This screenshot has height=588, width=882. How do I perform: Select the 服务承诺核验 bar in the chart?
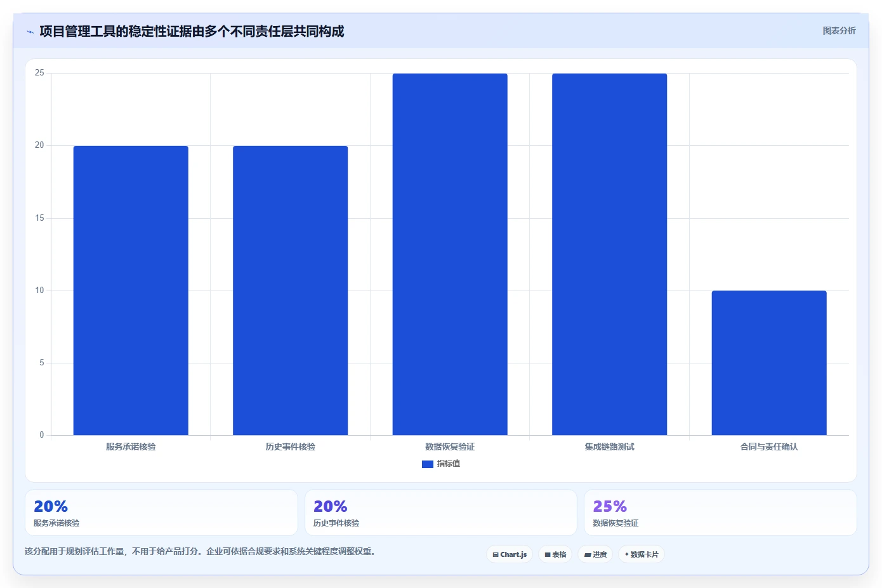tap(131, 291)
